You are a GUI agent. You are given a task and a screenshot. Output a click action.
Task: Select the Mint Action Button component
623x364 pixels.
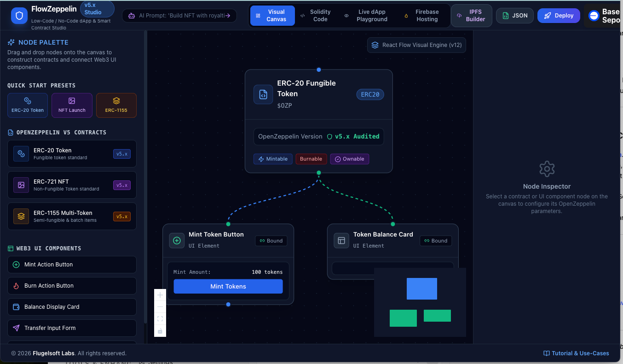72,265
